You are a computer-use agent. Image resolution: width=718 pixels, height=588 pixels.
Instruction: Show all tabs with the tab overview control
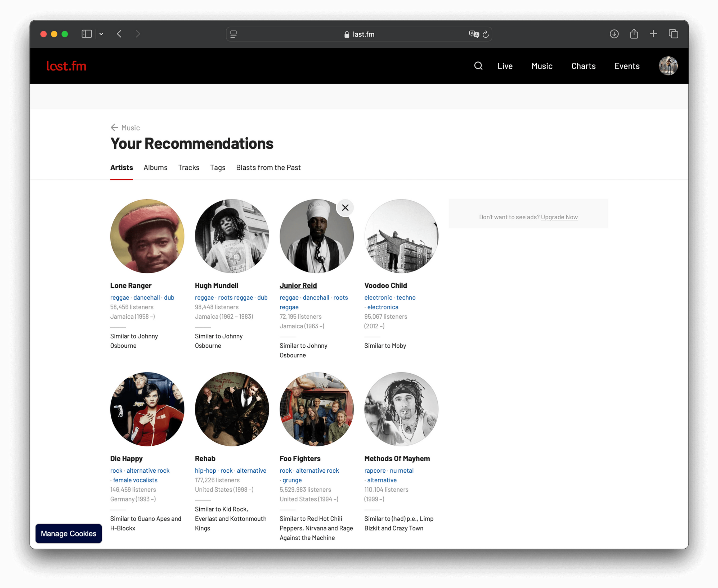point(673,34)
